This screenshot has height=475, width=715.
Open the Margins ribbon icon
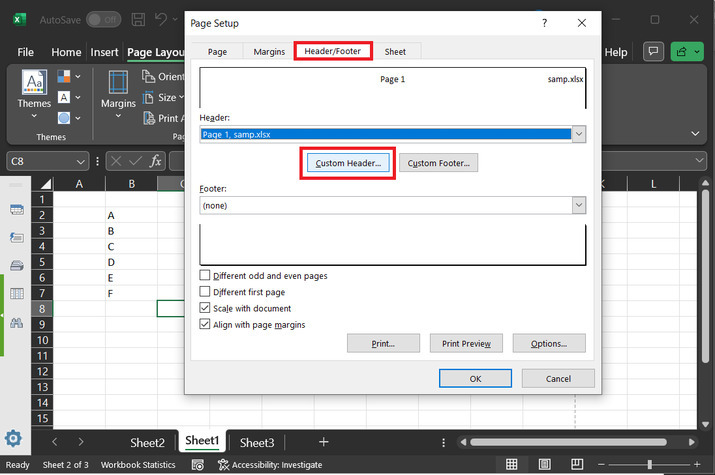(118, 83)
